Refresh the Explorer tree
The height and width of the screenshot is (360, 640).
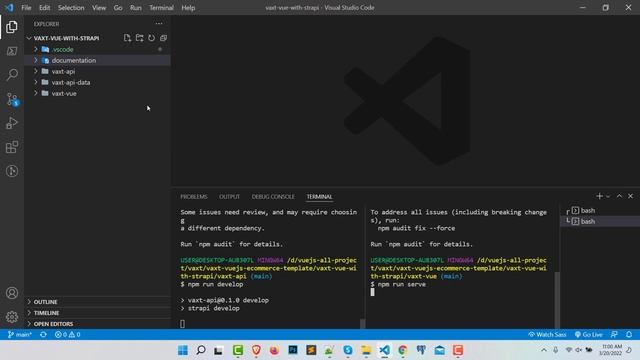[151, 38]
